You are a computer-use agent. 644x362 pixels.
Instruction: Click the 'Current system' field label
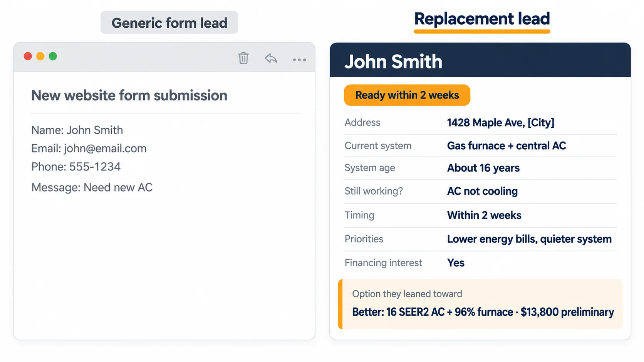tap(378, 146)
